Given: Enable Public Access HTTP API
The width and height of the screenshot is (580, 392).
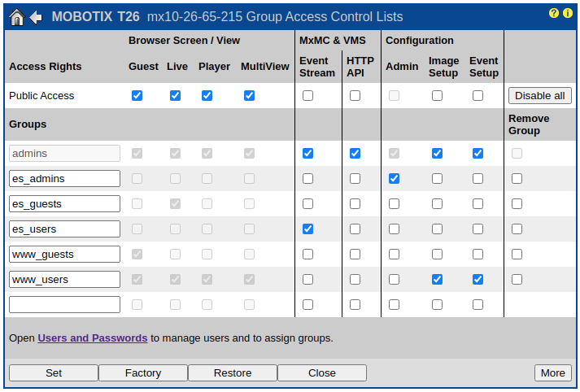Looking at the screenshot, I should click(x=355, y=96).
